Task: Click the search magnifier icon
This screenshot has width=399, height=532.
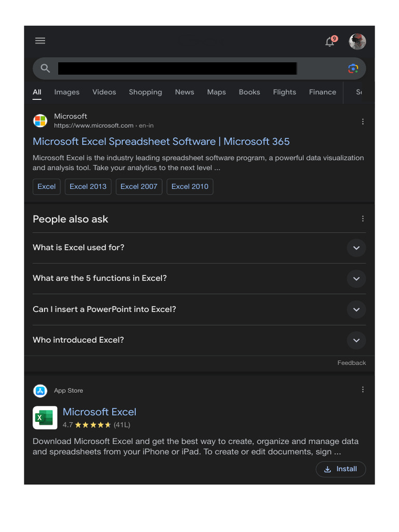Action: (45, 69)
